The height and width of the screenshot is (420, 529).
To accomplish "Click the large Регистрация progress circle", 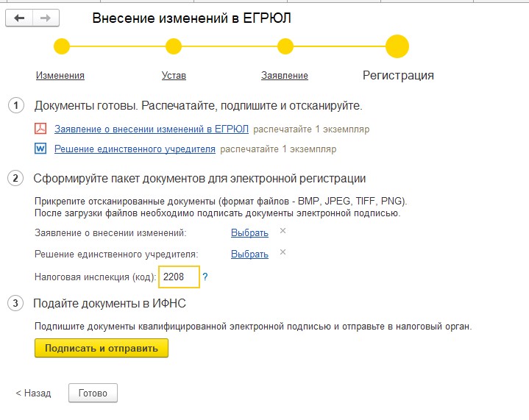I will 397,46.
